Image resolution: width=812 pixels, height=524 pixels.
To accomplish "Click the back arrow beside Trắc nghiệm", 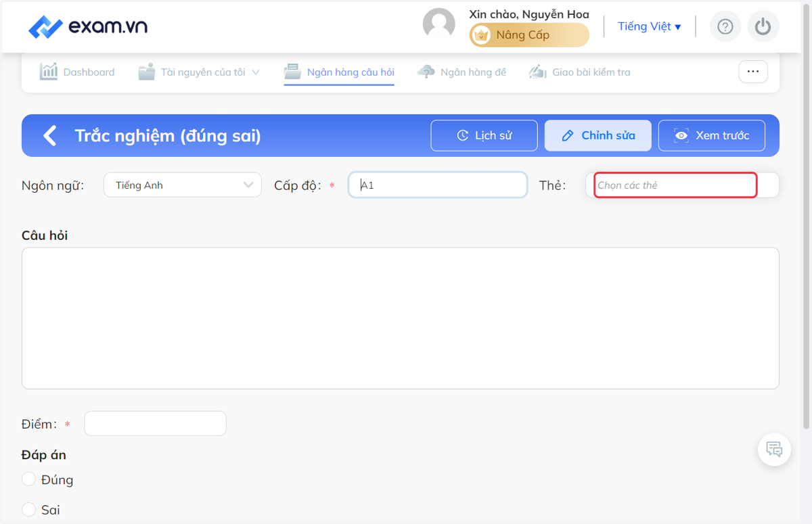I will point(50,135).
